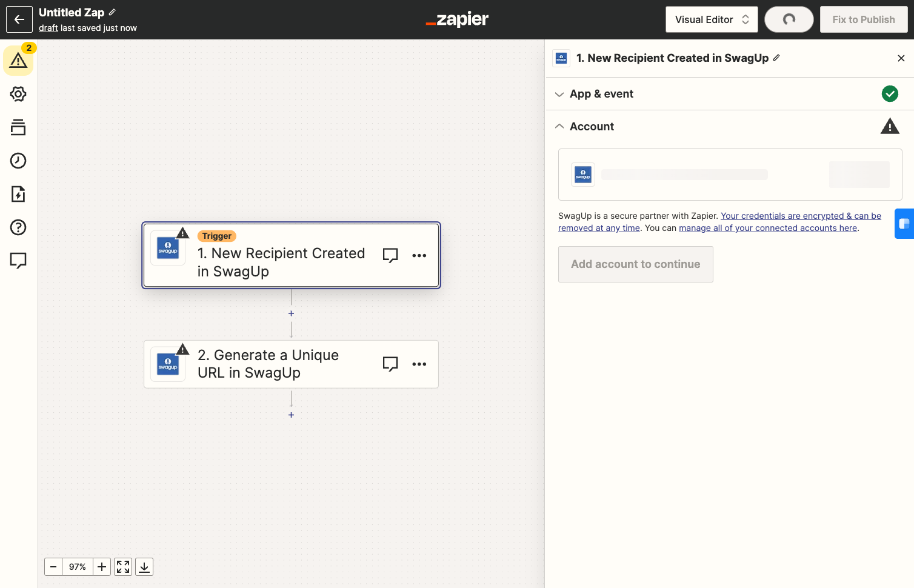The width and height of the screenshot is (914, 588).
Task: Open Zap history clock icon
Action: click(x=18, y=161)
